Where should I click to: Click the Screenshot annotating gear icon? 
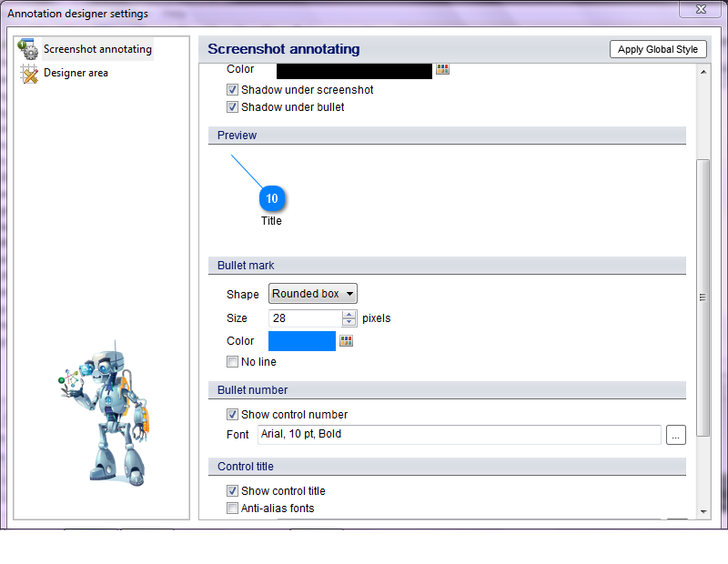point(28,49)
